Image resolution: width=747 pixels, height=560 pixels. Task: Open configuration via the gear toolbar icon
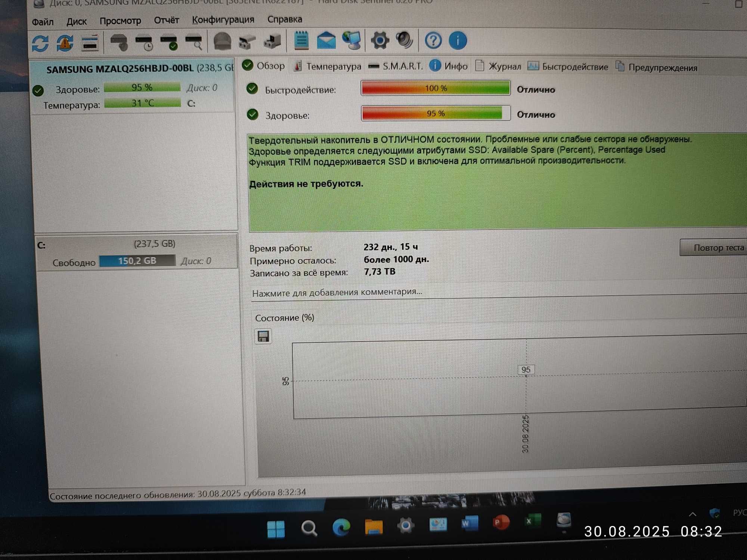[x=380, y=40]
